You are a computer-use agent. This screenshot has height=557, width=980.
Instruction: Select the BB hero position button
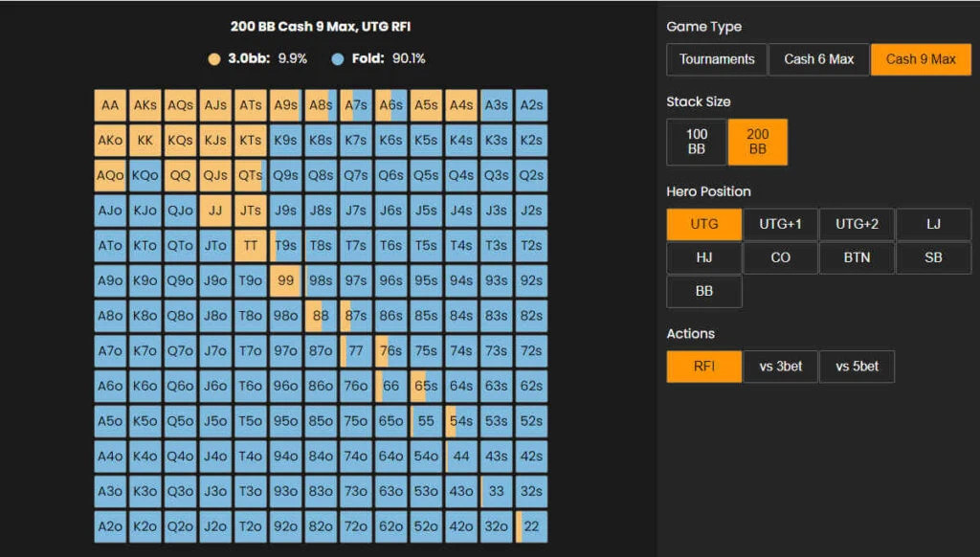pos(704,291)
